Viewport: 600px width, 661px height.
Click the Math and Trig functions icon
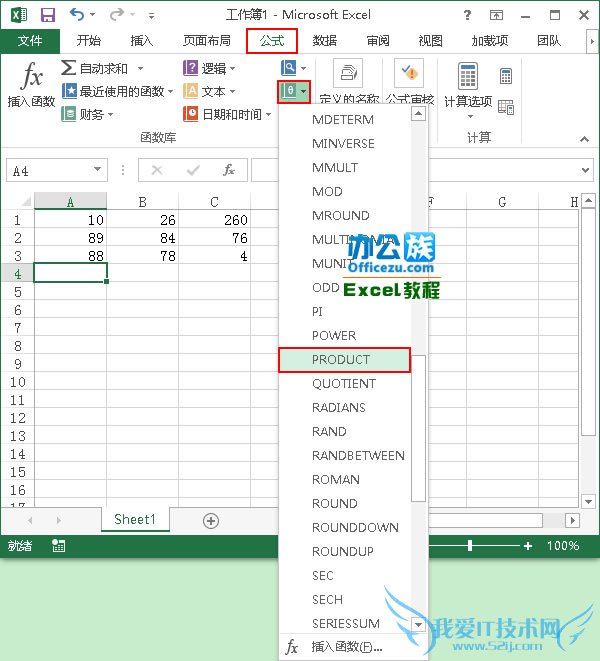click(290, 91)
